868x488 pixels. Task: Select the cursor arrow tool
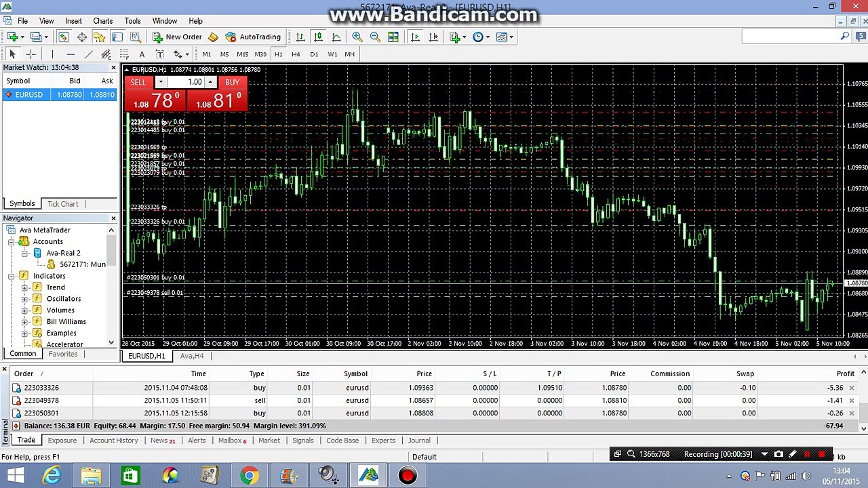point(12,54)
